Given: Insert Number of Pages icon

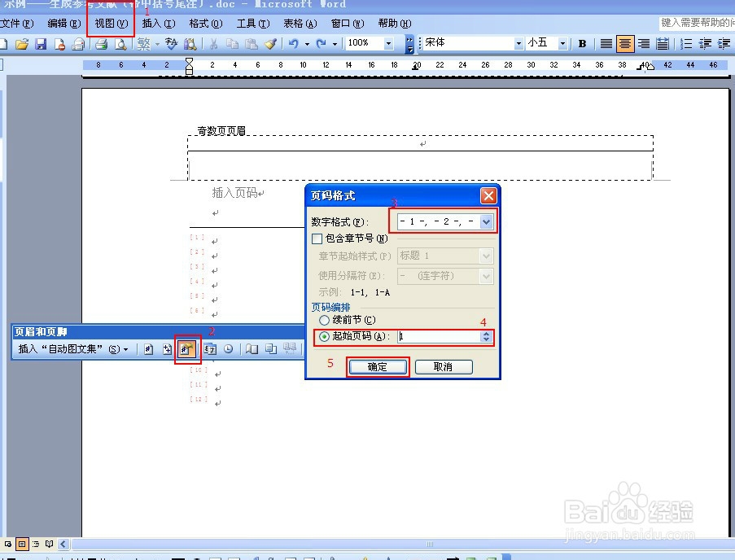Looking at the screenshot, I should click(168, 349).
